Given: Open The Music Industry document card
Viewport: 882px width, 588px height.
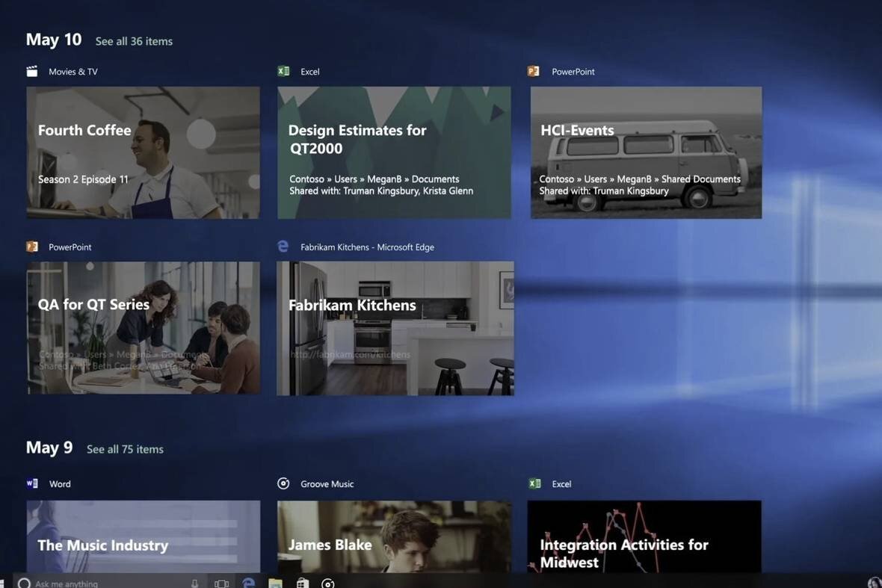Looking at the screenshot, I should (x=144, y=536).
